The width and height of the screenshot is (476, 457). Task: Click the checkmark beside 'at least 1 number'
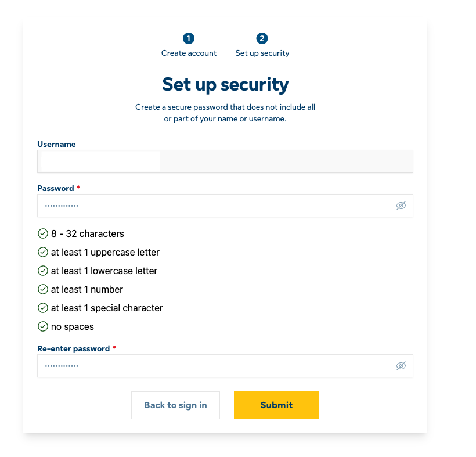(42, 289)
